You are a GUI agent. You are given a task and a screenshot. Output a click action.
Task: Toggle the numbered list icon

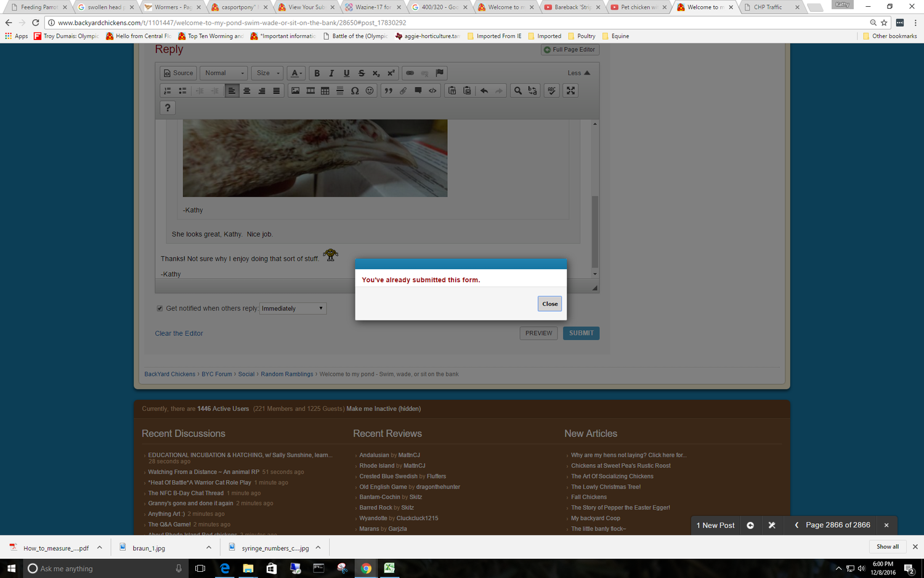tap(168, 91)
